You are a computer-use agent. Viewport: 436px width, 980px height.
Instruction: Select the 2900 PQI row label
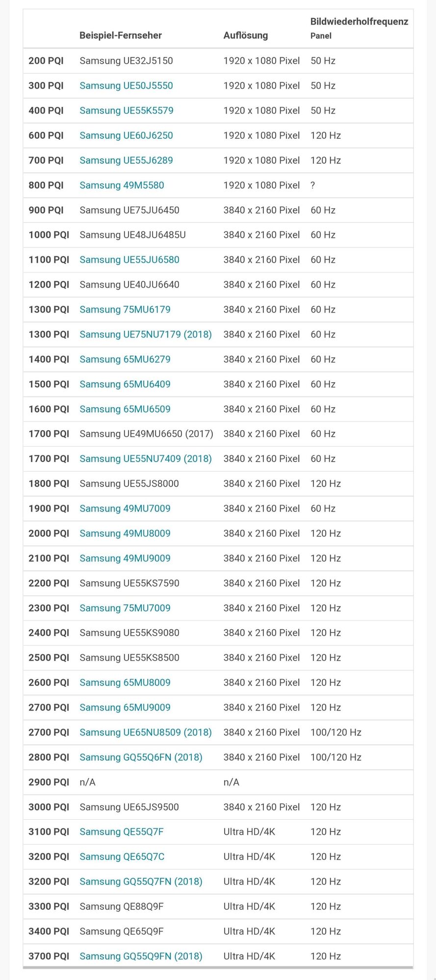click(x=49, y=782)
